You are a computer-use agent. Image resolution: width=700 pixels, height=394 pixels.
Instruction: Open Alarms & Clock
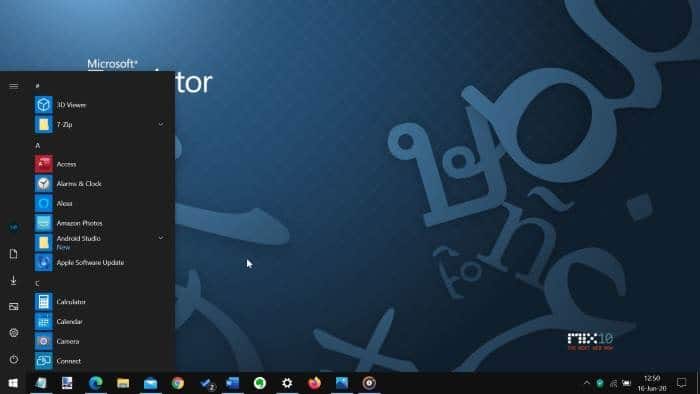click(100, 184)
